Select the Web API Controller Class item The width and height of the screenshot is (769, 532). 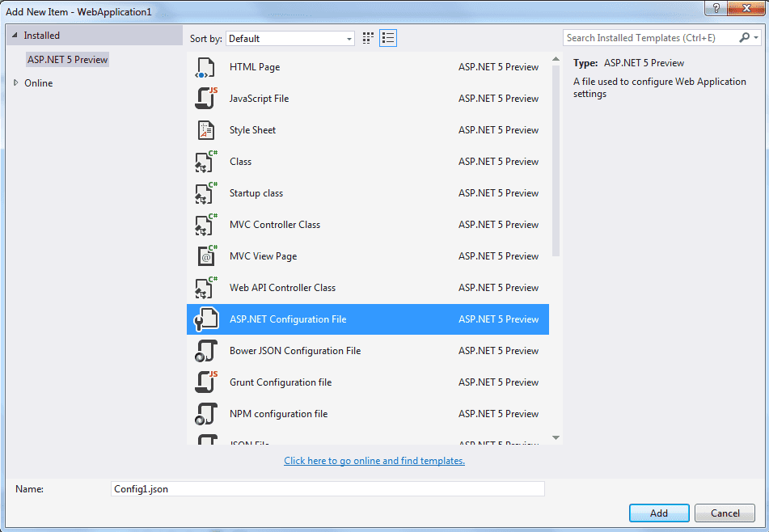click(x=282, y=288)
